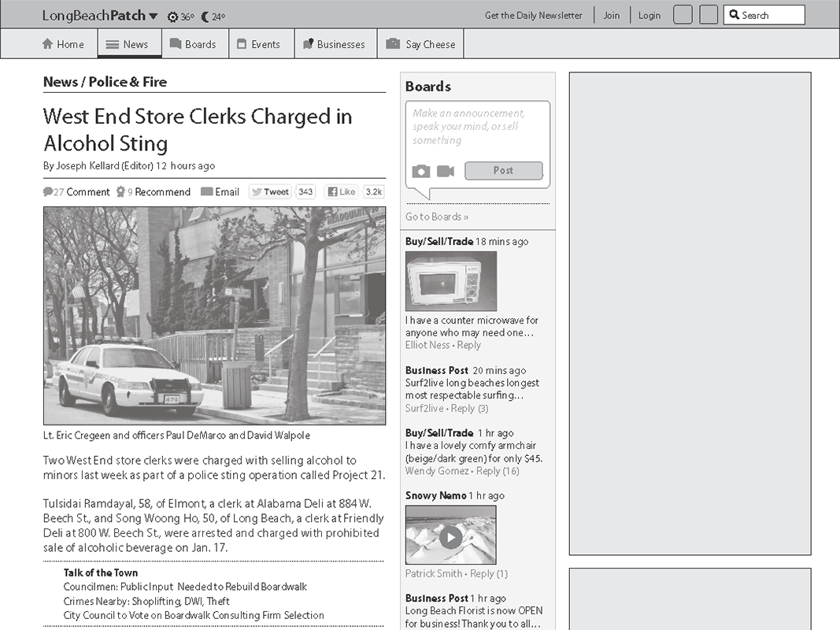Screen dimensions: 840x630
Task: Click the Join link in header
Action: (611, 16)
